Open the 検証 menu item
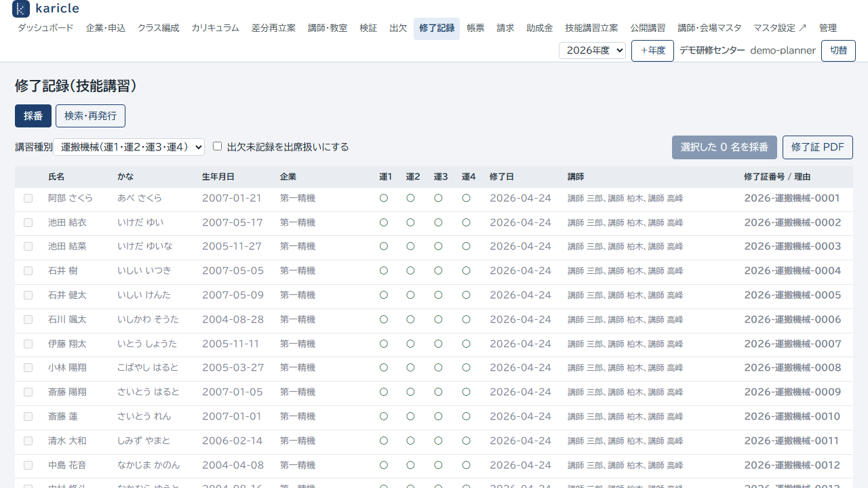This screenshot has height=488, width=868. [368, 28]
